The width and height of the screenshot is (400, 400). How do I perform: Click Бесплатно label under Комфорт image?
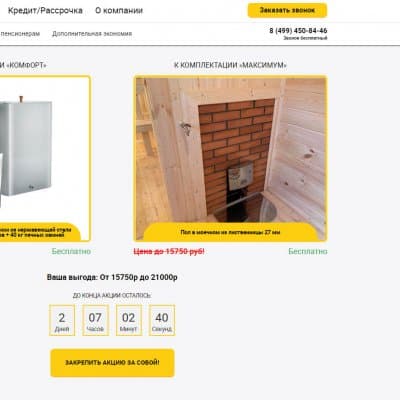tap(71, 251)
